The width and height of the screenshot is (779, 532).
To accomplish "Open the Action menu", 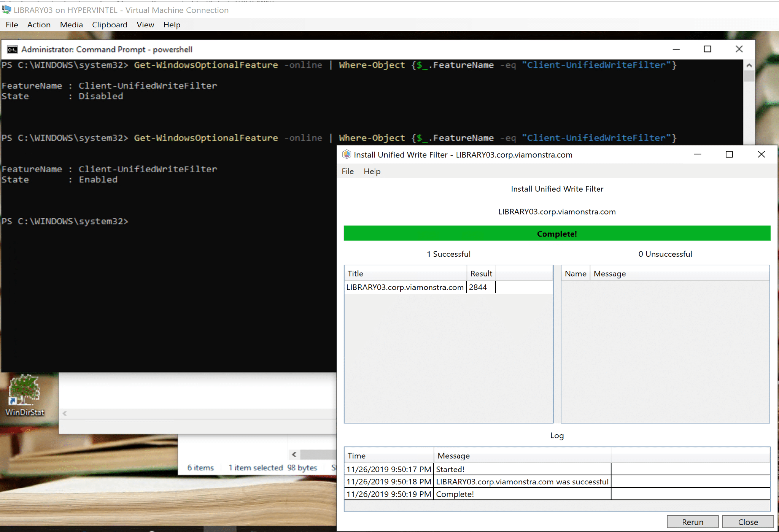I will tap(38, 24).
